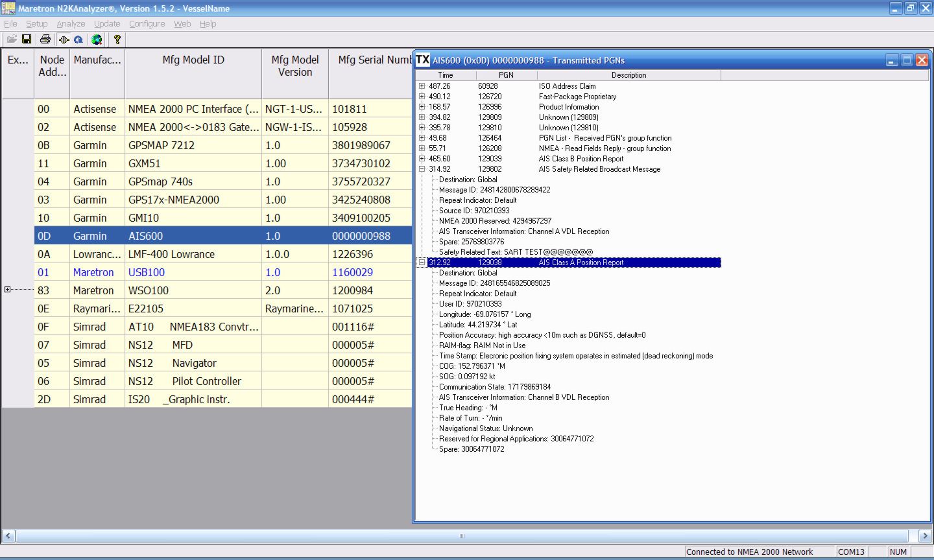This screenshot has width=934, height=560.
Task: Select the highlighted Garmin AIS600 row
Action: (224, 236)
